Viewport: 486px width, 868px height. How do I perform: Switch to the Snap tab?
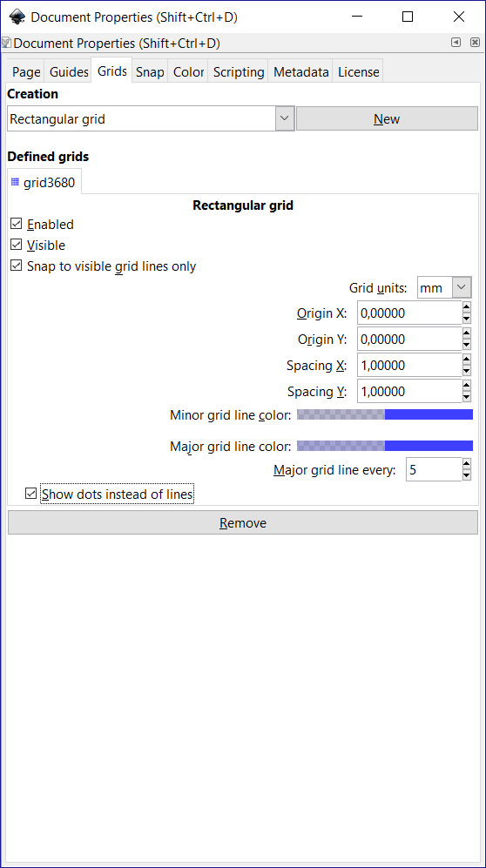point(150,72)
